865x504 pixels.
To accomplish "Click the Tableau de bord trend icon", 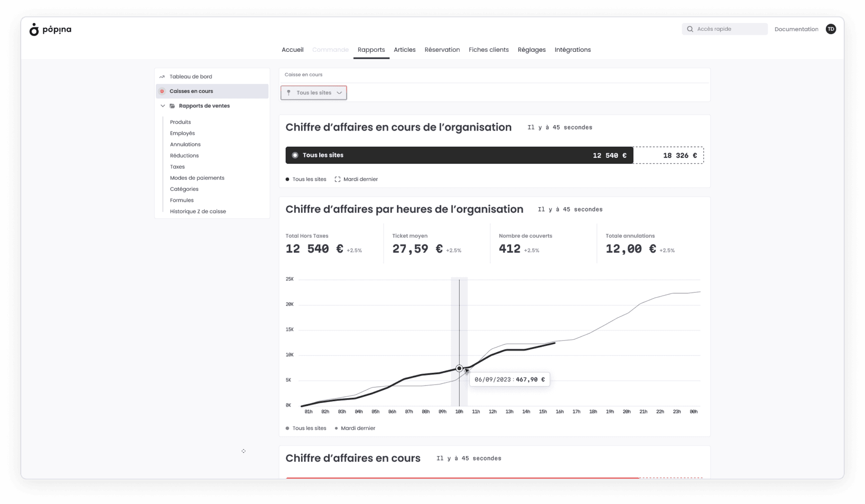I will coord(162,77).
